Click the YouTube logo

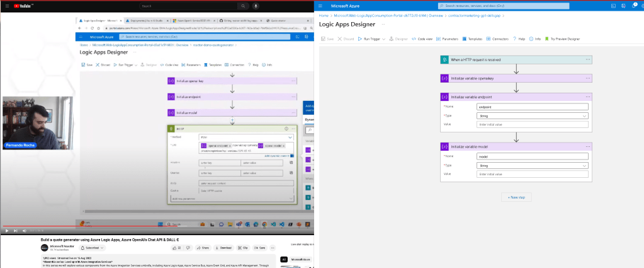[23, 6]
